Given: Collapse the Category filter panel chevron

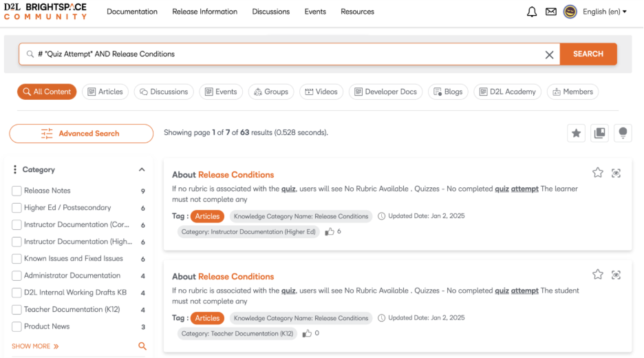Looking at the screenshot, I should 142,170.
